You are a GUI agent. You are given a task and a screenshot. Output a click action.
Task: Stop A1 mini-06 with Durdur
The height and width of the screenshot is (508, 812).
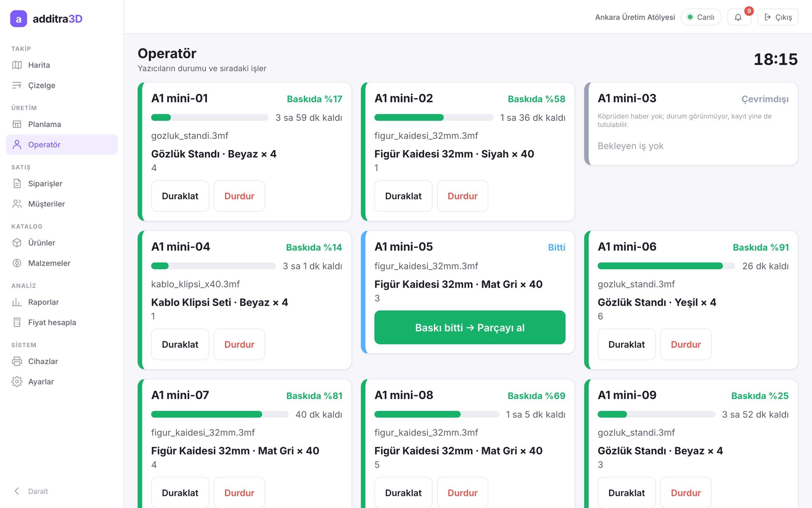pyautogui.click(x=686, y=344)
